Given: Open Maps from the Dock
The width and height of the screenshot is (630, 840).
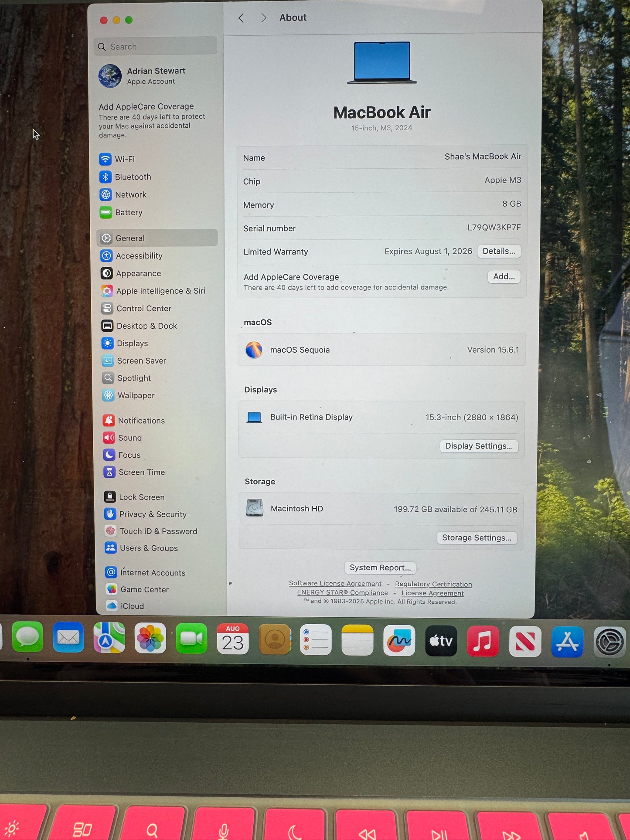Looking at the screenshot, I should tap(109, 638).
